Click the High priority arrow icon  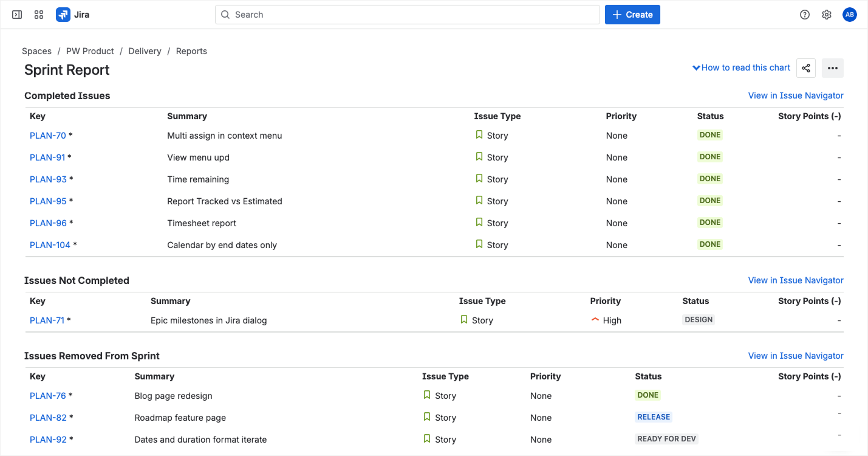[x=595, y=320]
